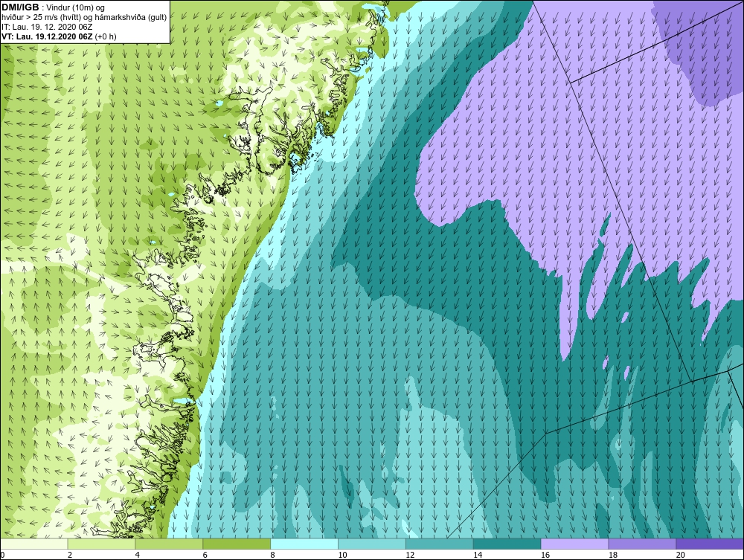Viewport: 744px width, 560px height.
Task: Click the "VT: Lau. 19.12.2020 06Z (+0 h)" line
Action: (59, 36)
